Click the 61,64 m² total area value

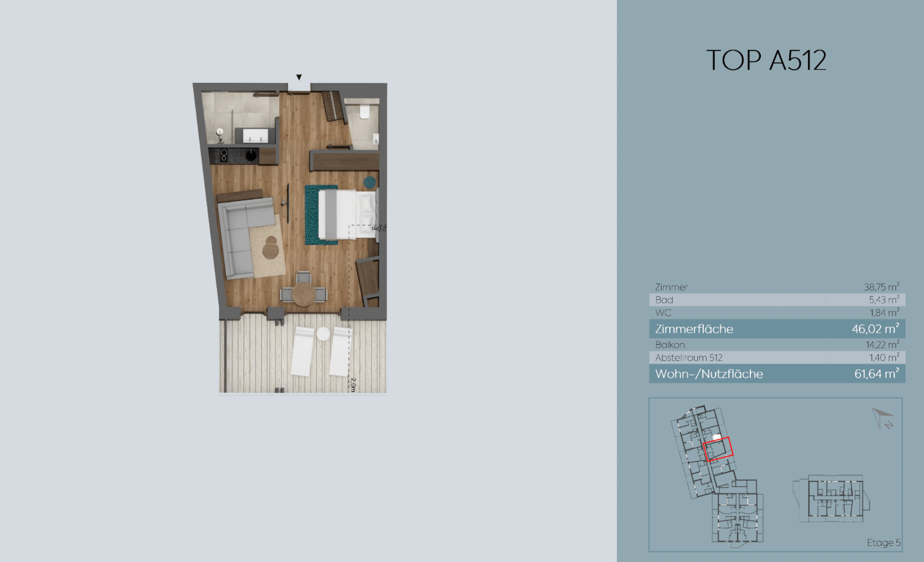point(876,373)
